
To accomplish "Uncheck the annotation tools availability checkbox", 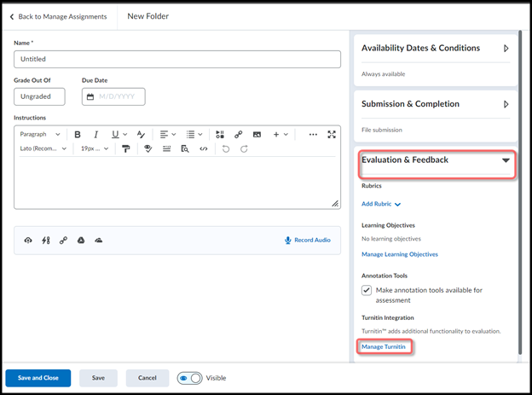I will [x=367, y=290].
